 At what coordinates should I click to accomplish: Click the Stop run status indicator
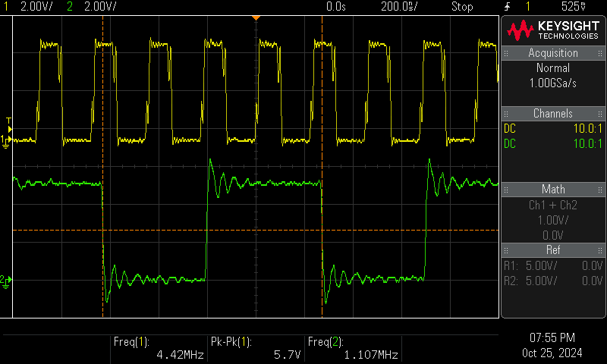click(462, 6)
